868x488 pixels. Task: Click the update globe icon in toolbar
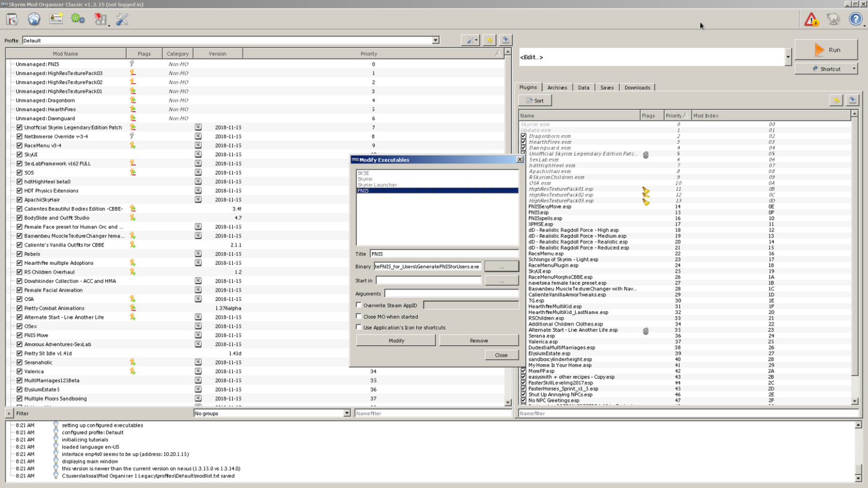[x=833, y=20]
